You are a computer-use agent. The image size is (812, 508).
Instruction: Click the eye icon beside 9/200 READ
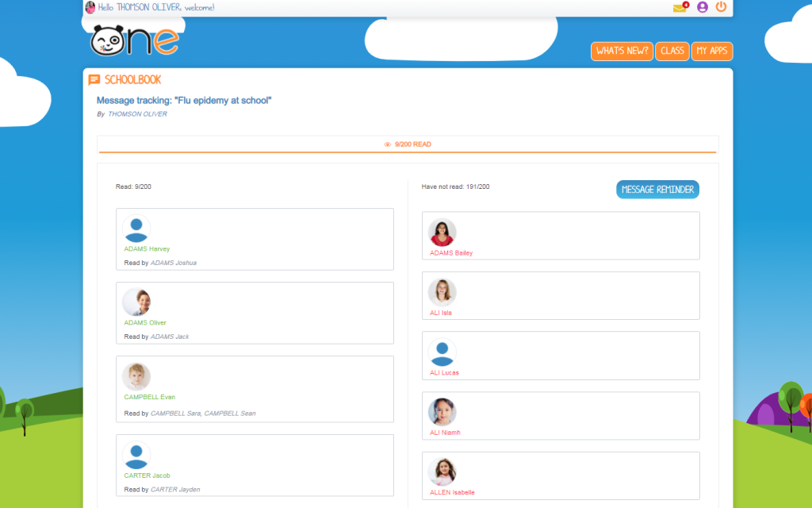[x=387, y=144]
